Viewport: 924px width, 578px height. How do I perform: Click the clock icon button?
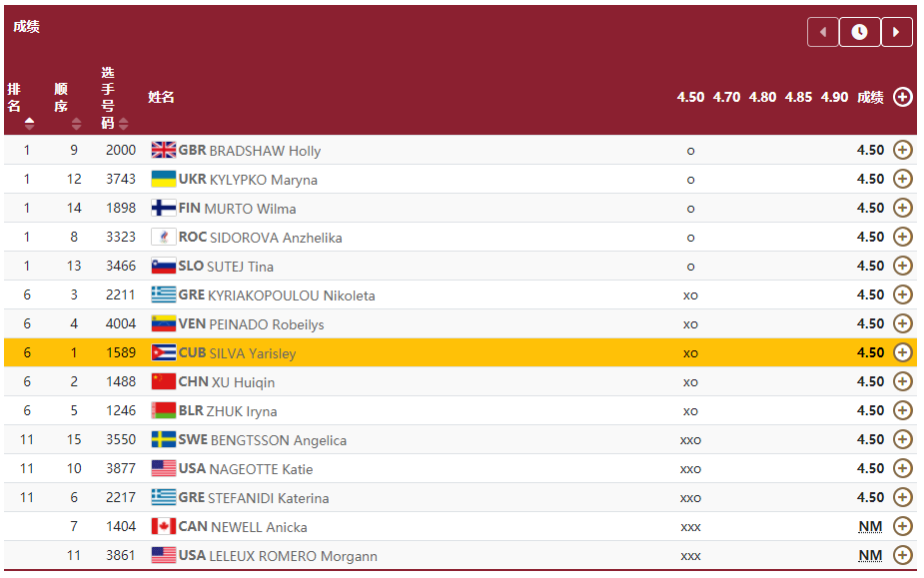click(x=860, y=32)
